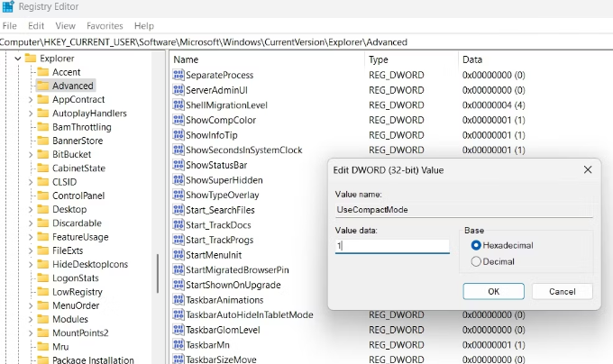Click the registry path address bar
The height and width of the screenshot is (364, 613).
pyautogui.click(x=306, y=42)
